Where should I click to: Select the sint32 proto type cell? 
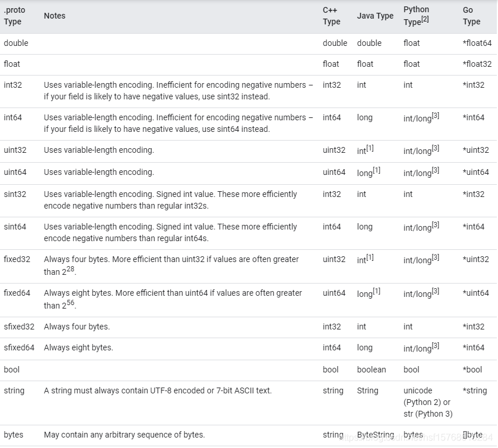15,194
